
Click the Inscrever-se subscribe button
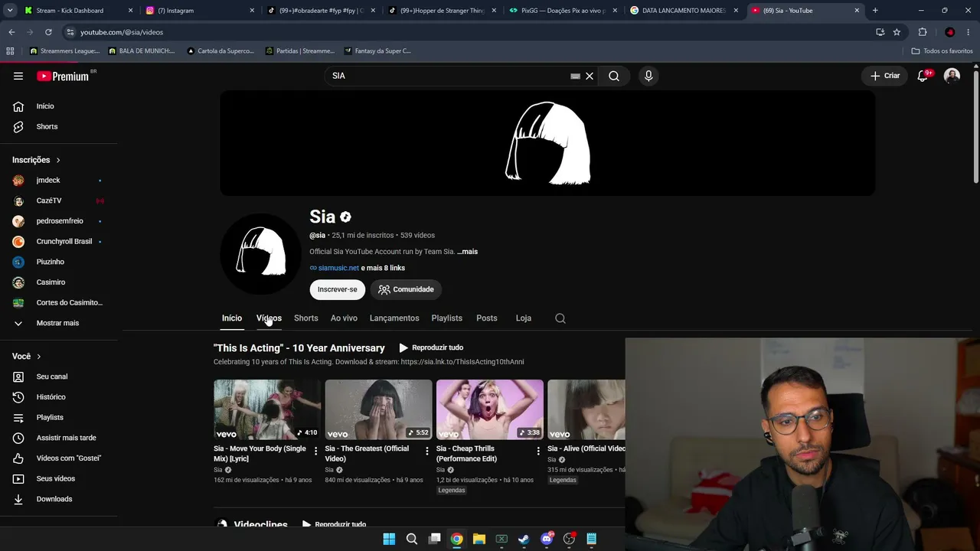tap(338, 289)
